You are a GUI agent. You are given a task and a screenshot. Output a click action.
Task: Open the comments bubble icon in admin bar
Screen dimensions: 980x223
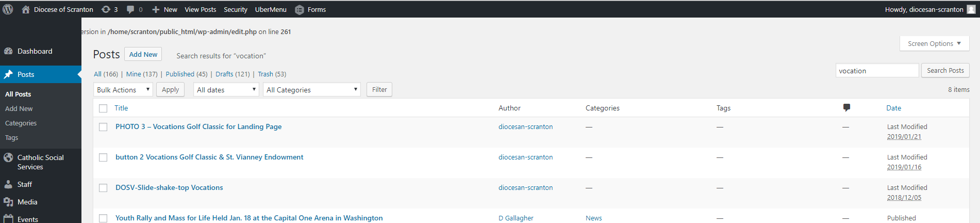pos(130,9)
